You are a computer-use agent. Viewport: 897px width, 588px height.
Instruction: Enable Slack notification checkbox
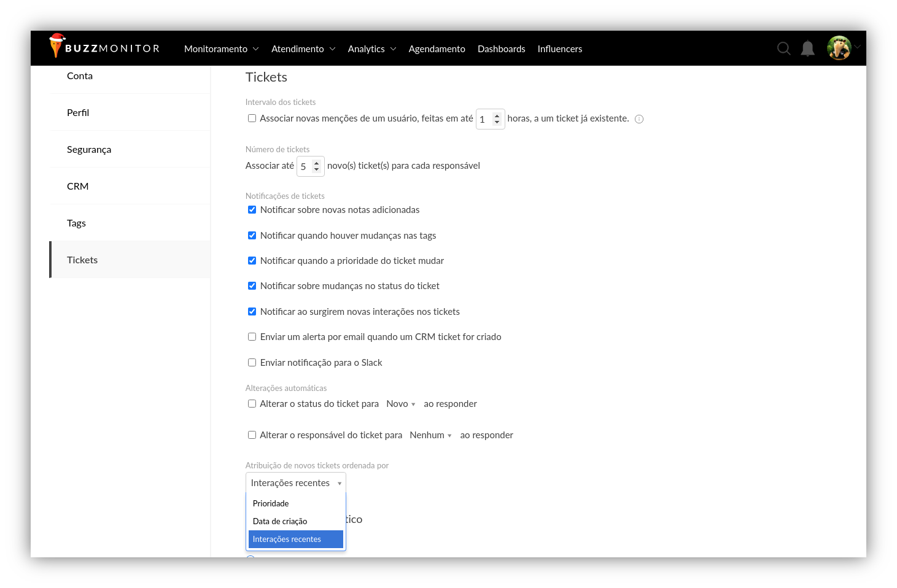click(252, 363)
